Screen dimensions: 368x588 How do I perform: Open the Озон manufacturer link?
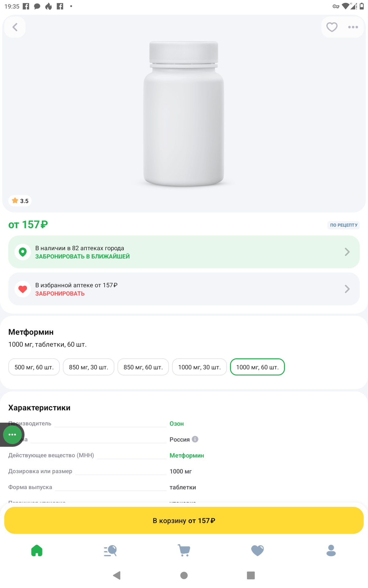tap(177, 424)
